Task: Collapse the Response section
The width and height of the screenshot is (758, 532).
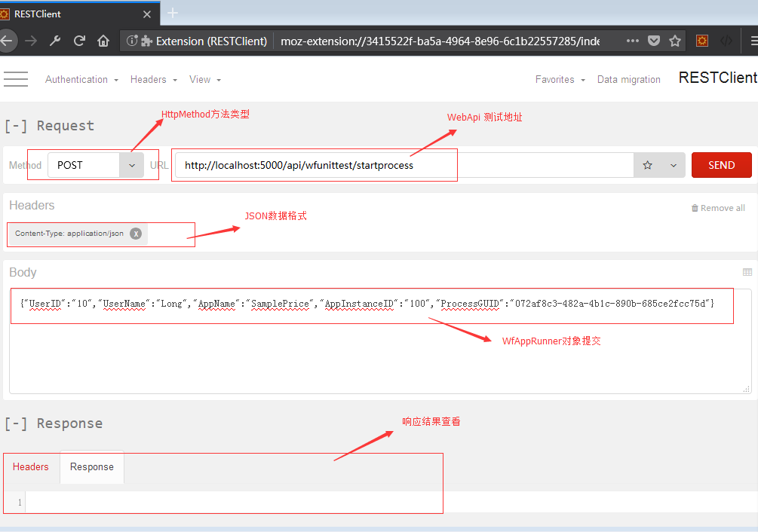Action: point(15,423)
